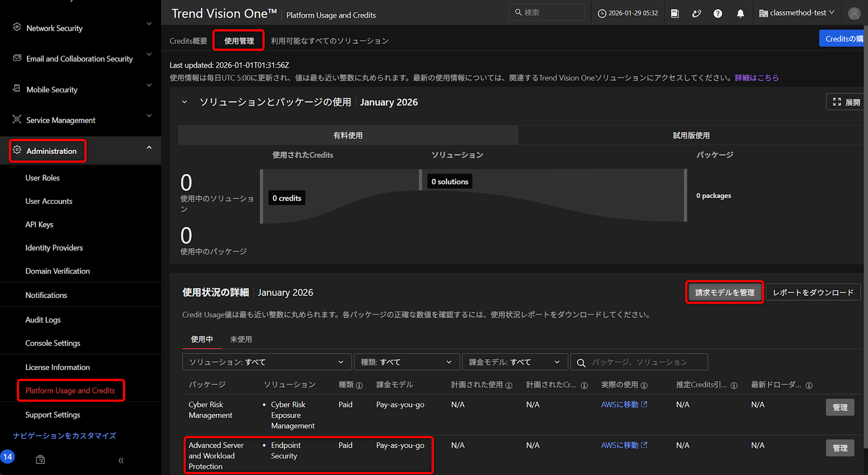Collapse sidebar with double chevron icon
This screenshot has width=868, height=475.
(121, 460)
